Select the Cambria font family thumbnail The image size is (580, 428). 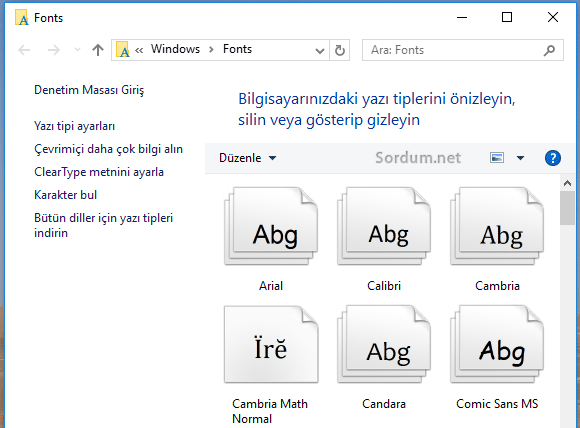[x=497, y=226]
